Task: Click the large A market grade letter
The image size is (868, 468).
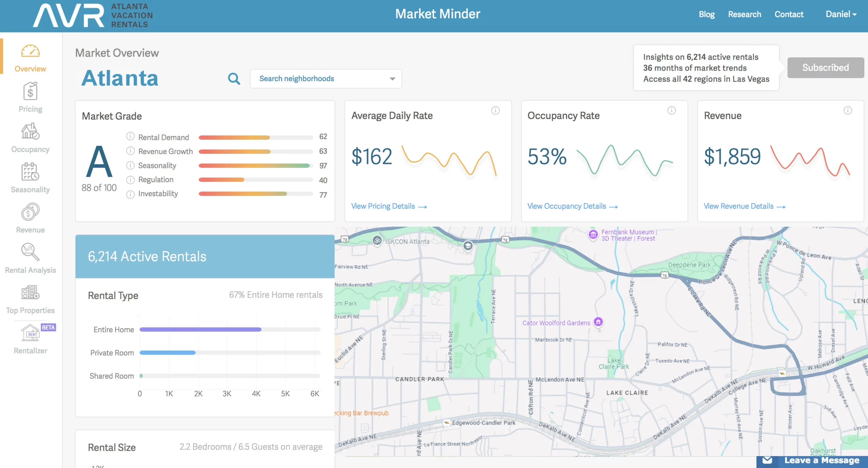Action: (99, 162)
